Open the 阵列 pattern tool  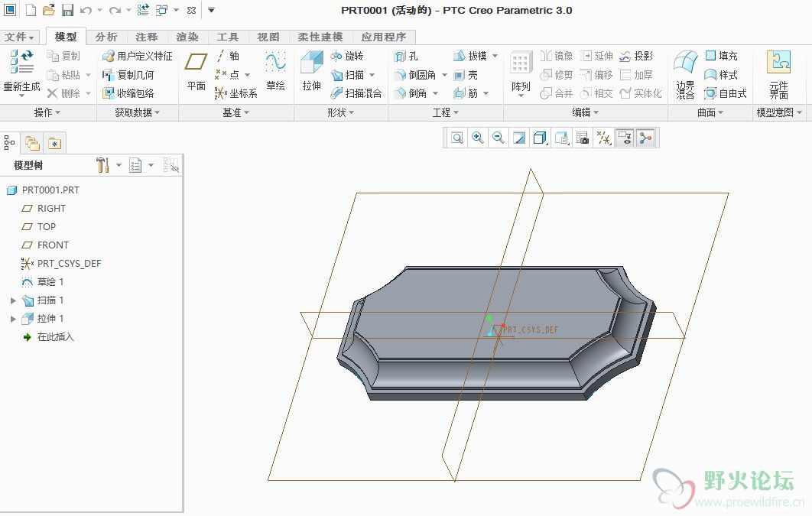coord(521,73)
